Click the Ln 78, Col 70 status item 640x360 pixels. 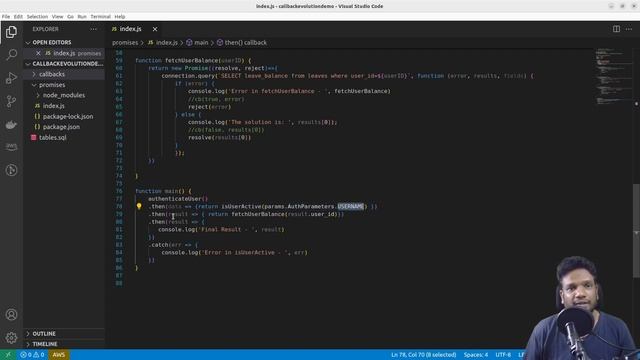pos(423,355)
